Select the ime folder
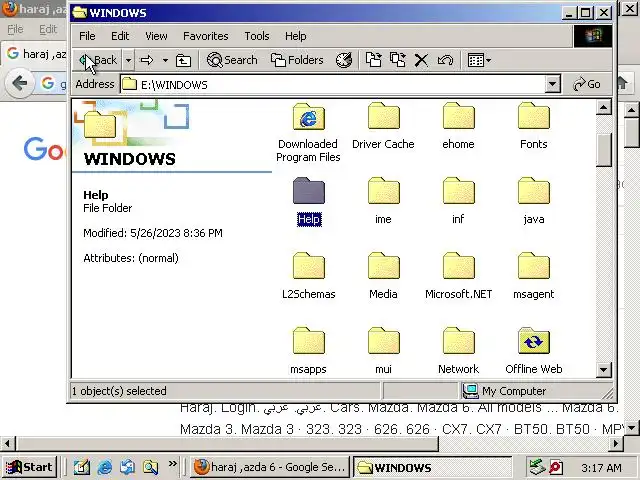 pyautogui.click(x=383, y=201)
